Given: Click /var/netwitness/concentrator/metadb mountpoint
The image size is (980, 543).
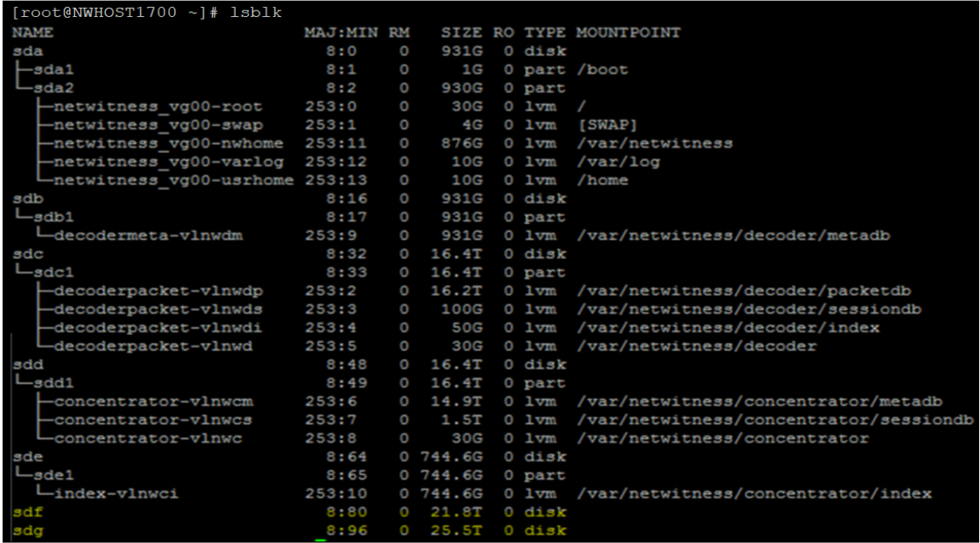Looking at the screenshot, I should pyautogui.click(x=759, y=401).
